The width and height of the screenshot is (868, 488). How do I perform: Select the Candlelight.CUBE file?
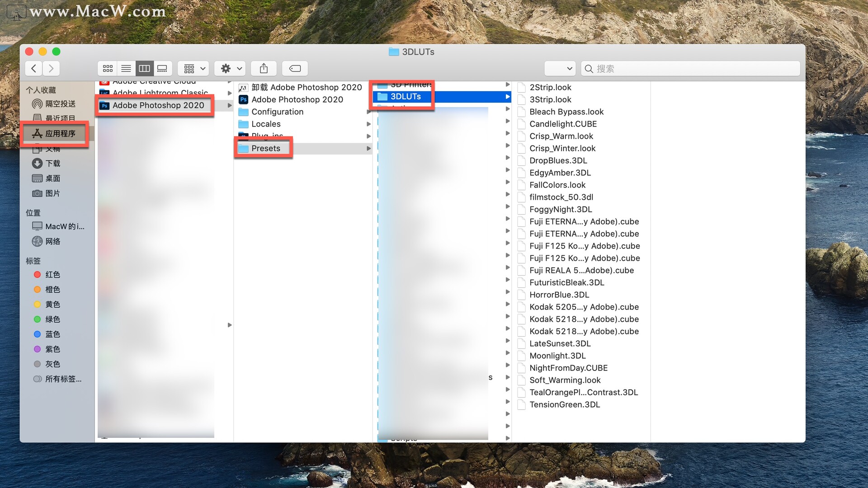click(563, 124)
